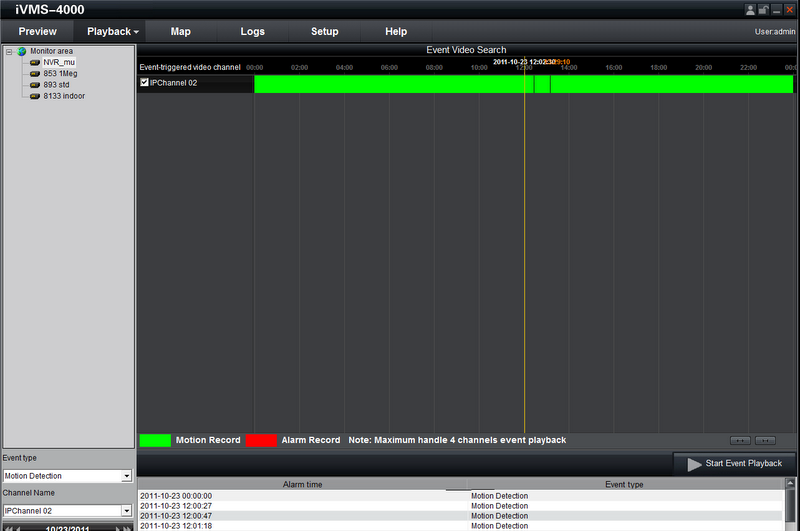The height and width of the screenshot is (531, 800).
Task: Click Start Event Playback
Action: (734, 464)
